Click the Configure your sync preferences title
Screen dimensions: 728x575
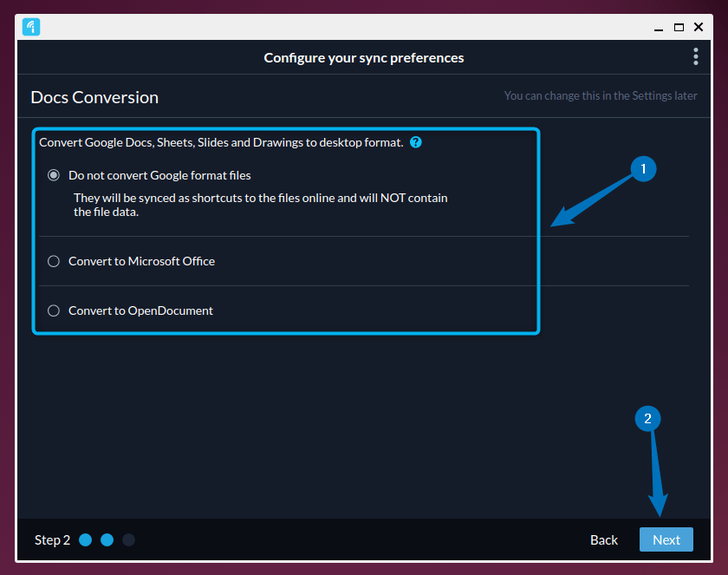click(x=363, y=57)
